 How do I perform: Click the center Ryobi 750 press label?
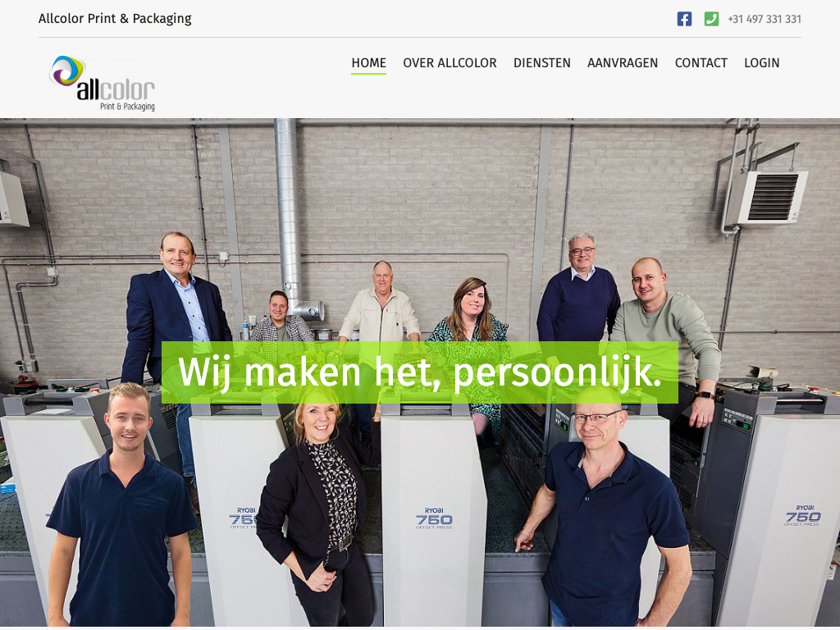point(435,518)
